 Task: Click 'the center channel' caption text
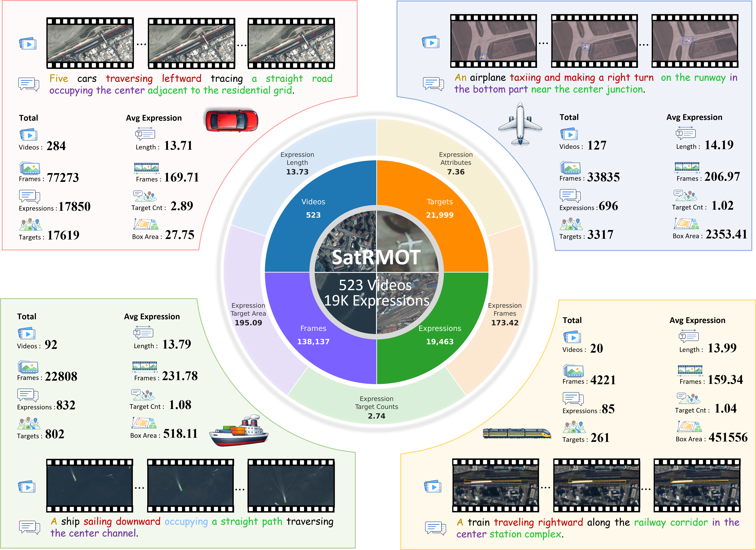click(x=94, y=533)
